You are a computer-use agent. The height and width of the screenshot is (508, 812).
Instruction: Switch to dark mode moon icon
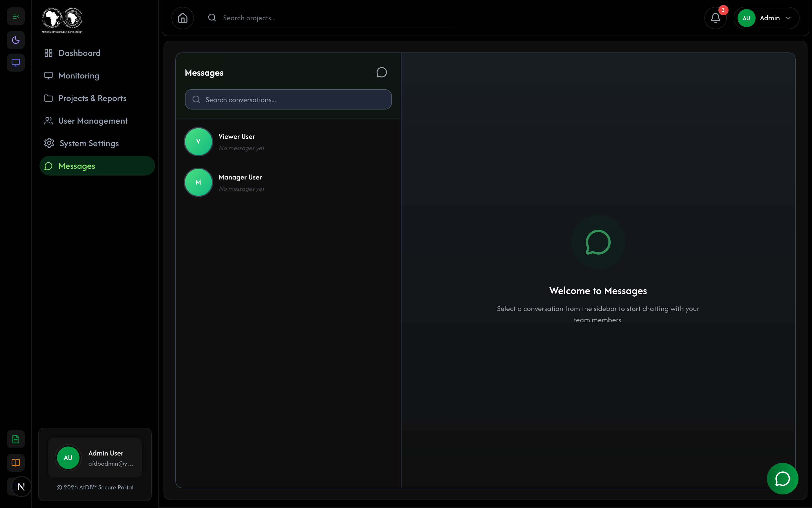click(16, 40)
